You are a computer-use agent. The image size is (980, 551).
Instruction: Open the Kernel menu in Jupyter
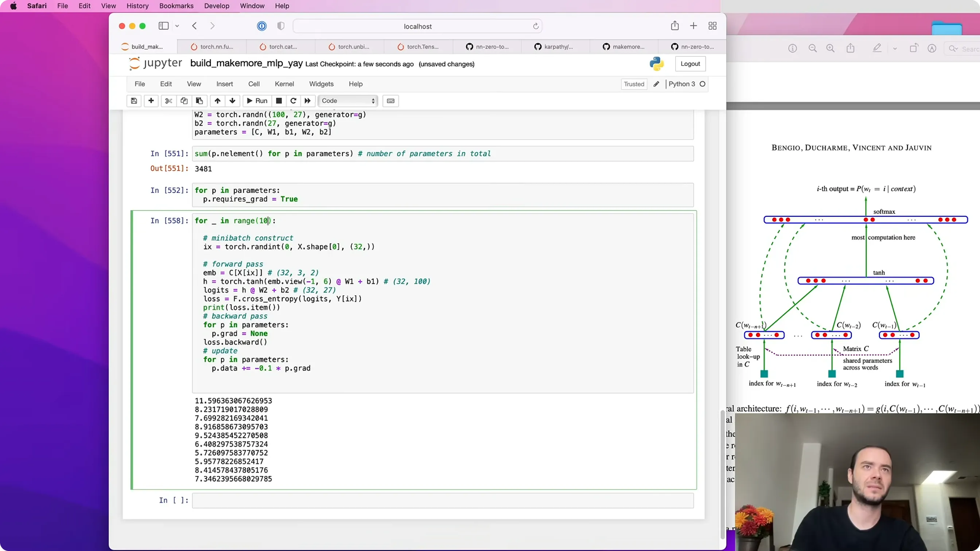pos(284,84)
